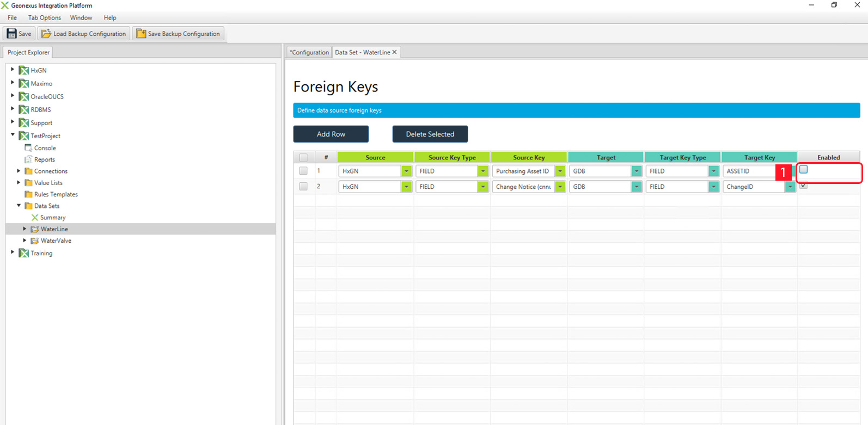This screenshot has width=868, height=425.
Task: Close the Data Set - WaterLine tab
Action: [x=395, y=52]
